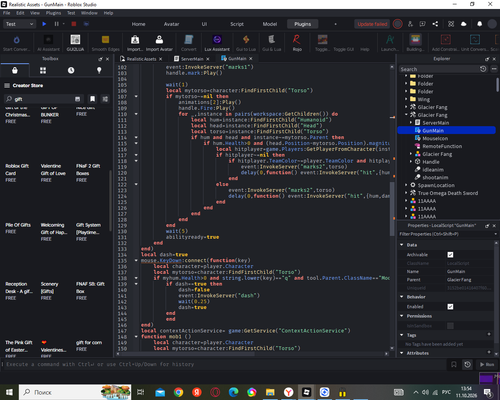Image resolution: width=500 pixels, height=400 pixels.
Task: Open the AI Assistant plugin
Action: pyautogui.click(x=48, y=43)
